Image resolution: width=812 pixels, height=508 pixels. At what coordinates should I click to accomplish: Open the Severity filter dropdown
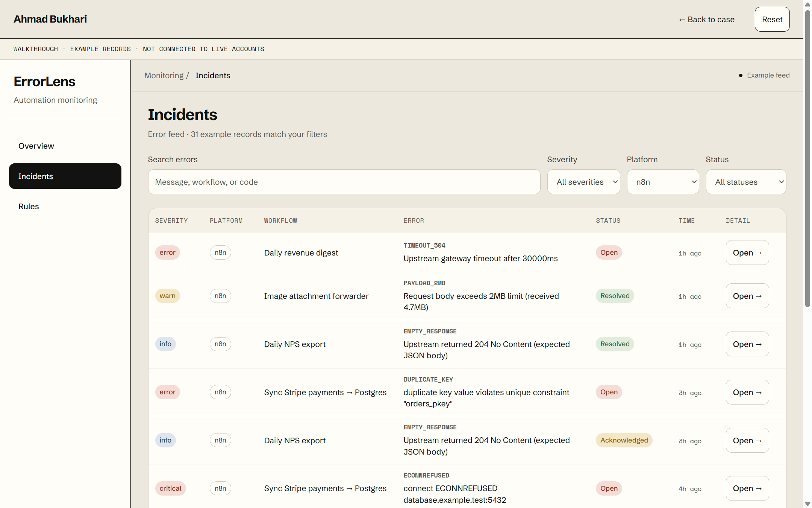(x=583, y=182)
